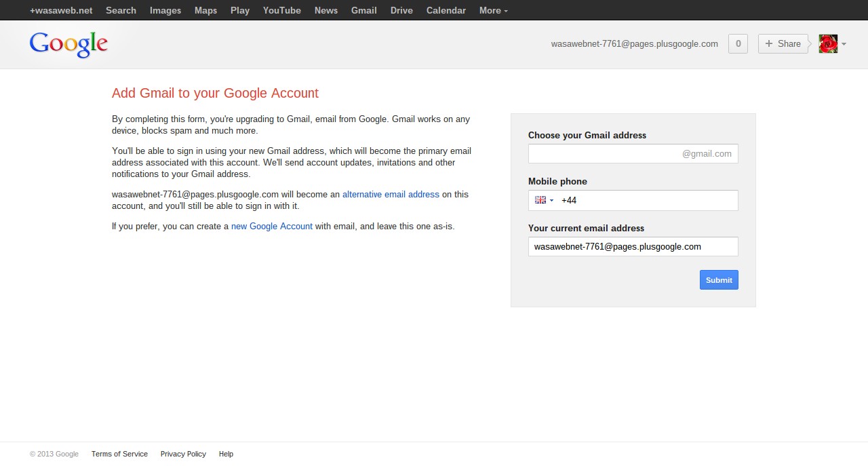
Task: Open the UK flag country code selector
Action: [x=544, y=200]
